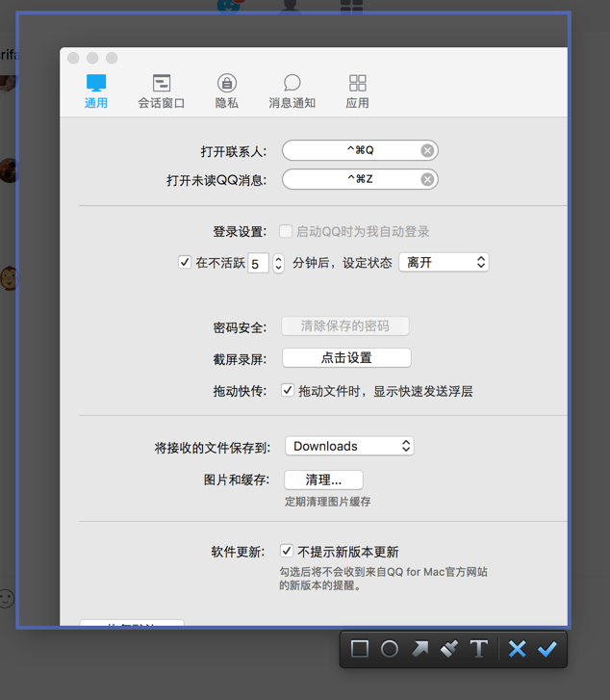The width and height of the screenshot is (610, 700).
Task: Click the 清理... cache button
Action: 323,480
